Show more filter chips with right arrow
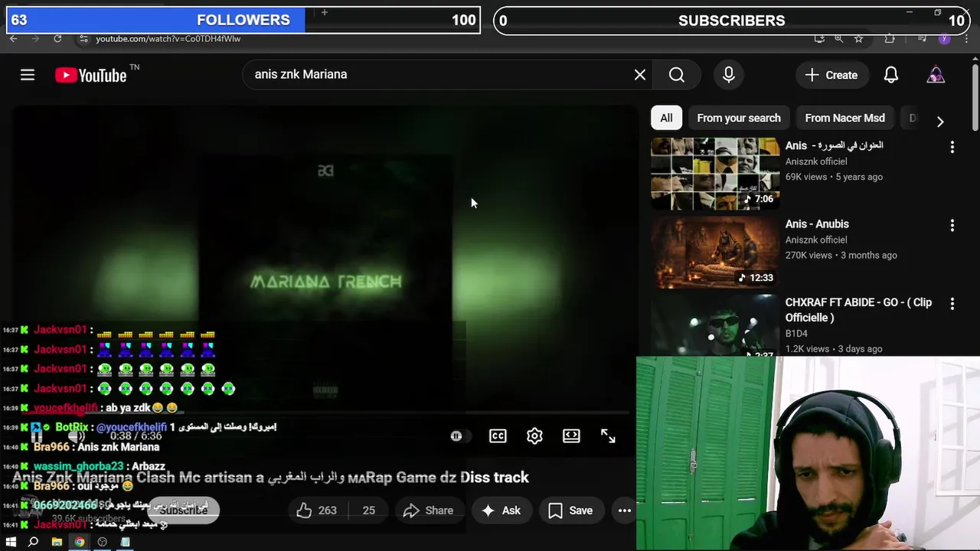This screenshot has width=980, height=551. pyautogui.click(x=940, y=121)
